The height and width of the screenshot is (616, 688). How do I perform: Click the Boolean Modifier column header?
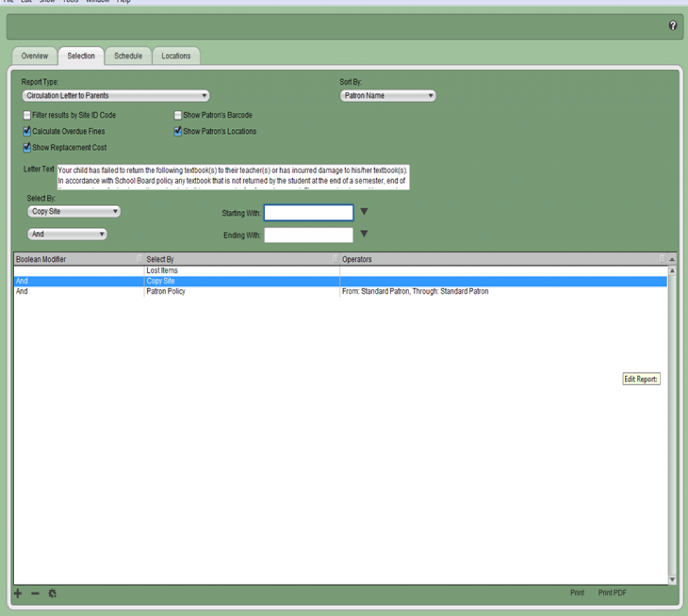[79, 259]
